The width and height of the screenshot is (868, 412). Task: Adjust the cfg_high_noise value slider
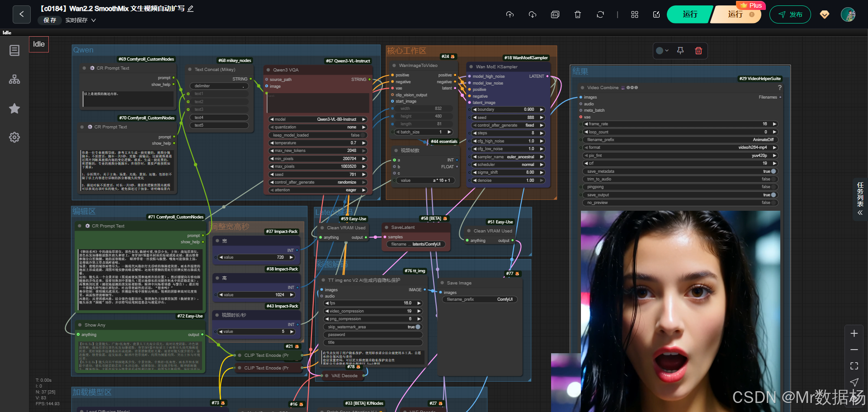click(x=508, y=141)
